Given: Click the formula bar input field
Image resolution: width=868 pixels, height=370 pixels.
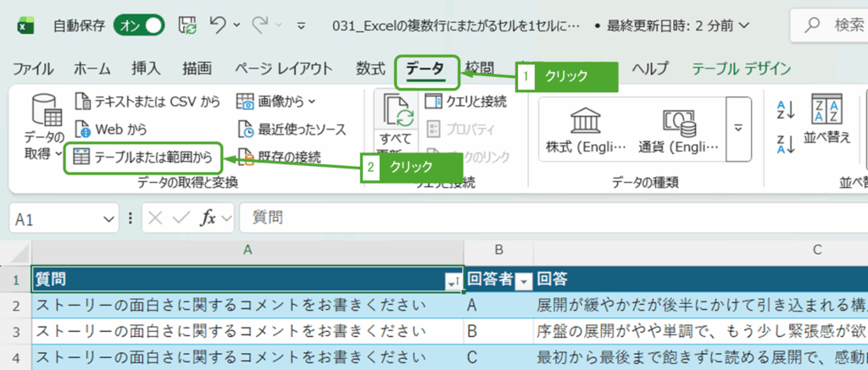Looking at the screenshot, I should (542, 218).
